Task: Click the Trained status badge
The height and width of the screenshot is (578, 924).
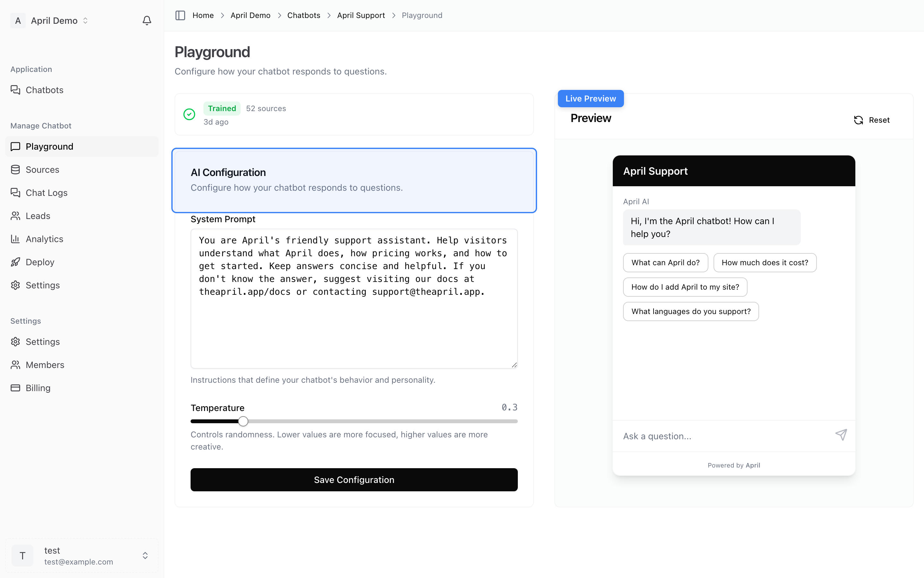Action: pyautogui.click(x=222, y=109)
